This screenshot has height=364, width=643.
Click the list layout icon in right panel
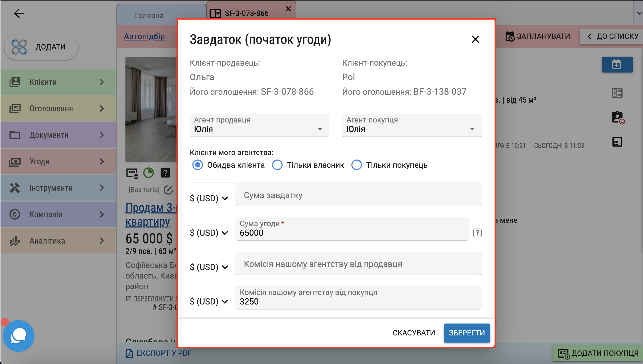coord(617,93)
